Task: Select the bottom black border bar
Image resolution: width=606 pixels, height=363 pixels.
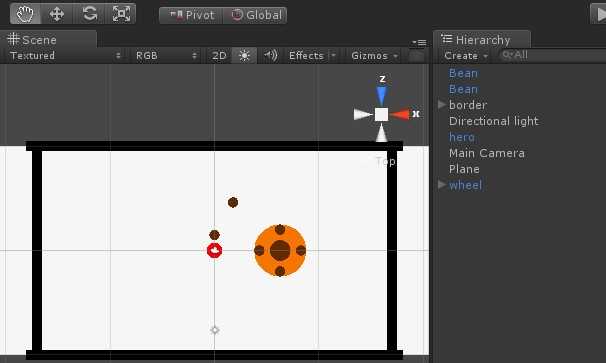Action: [x=214, y=355]
